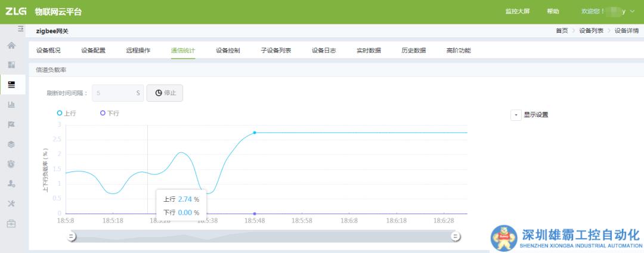Click the left handle of the time range slider
The height and width of the screenshot is (253, 644).
pyautogui.click(x=72, y=236)
